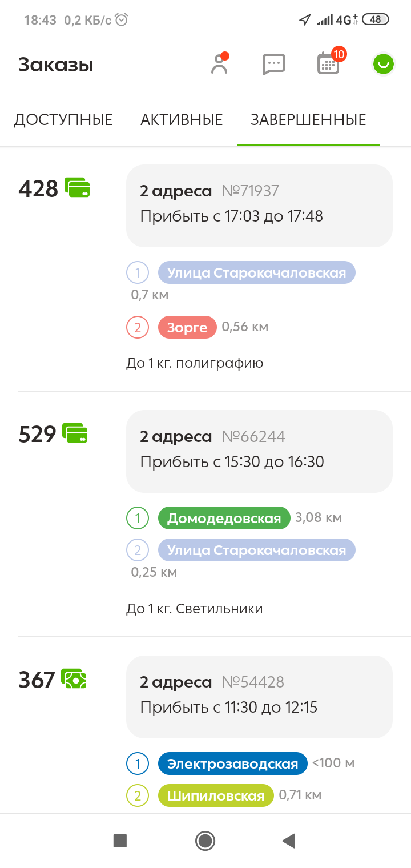The image size is (411, 868).
Task: Tap the card payment icon next to 428
Action: (x=77, y=188)
